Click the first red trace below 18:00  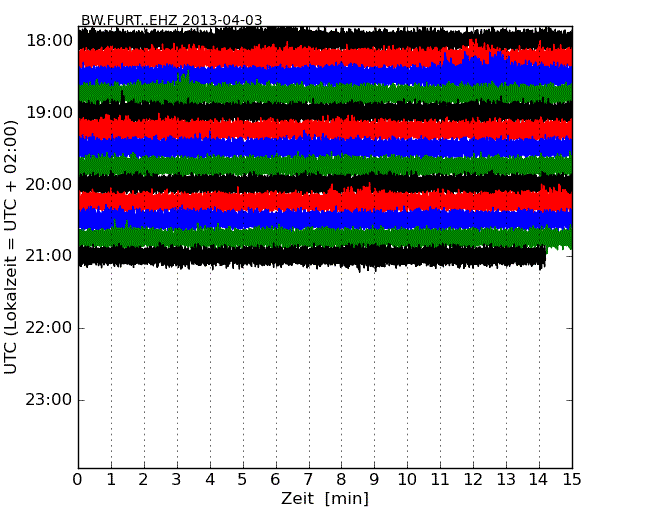(x=325, y=56)
